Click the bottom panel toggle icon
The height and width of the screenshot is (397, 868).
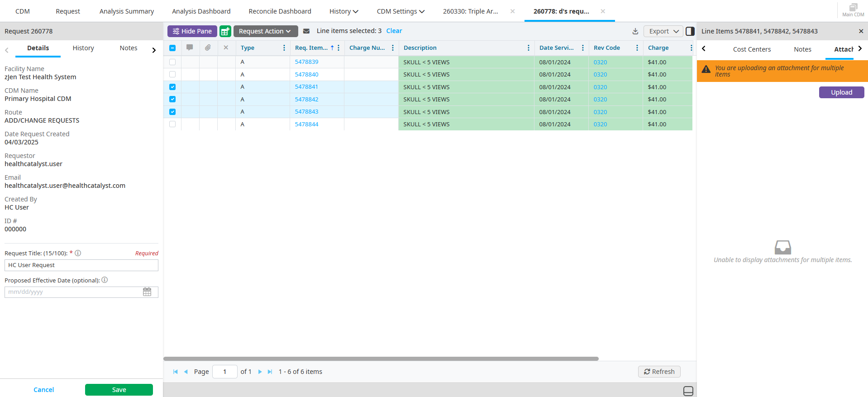(x=688, y=391)
